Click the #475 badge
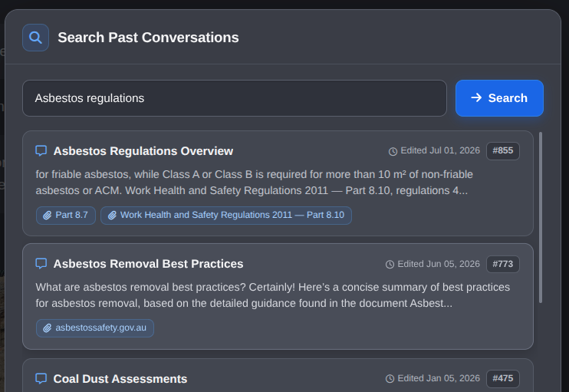Viewport: 569px width, 392px height. click(x=502, y=378)
